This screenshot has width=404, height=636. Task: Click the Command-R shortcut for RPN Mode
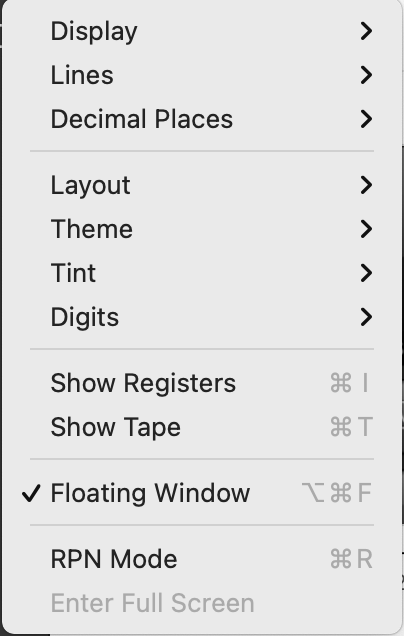click(351, 559)
